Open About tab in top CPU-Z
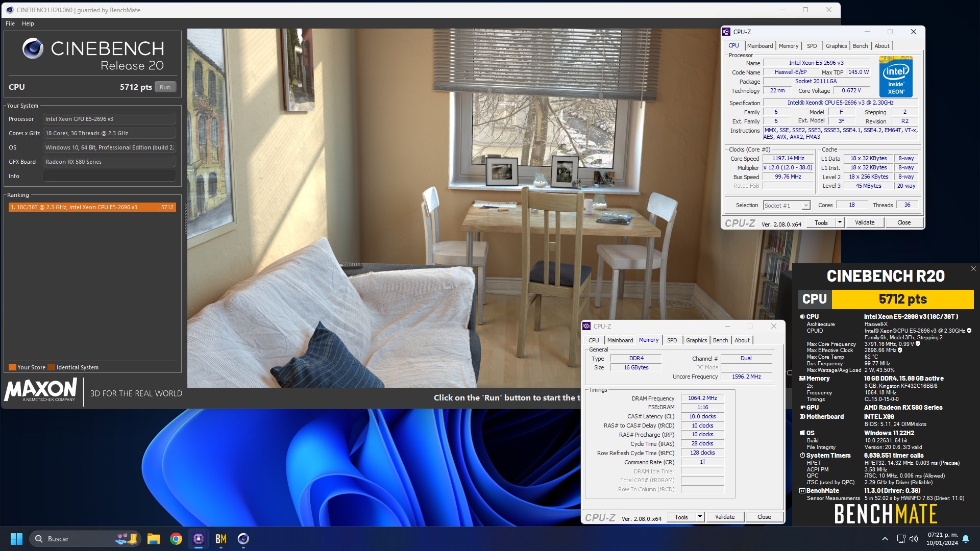Viewport: 980px width, 551px height. (x=882, y=46)
